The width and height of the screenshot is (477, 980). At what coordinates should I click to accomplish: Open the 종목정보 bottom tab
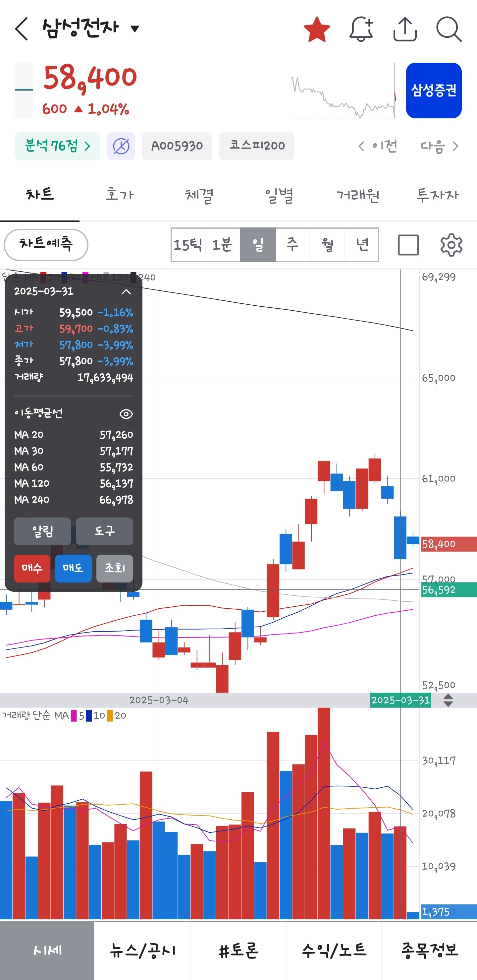[x=430, y=951]
